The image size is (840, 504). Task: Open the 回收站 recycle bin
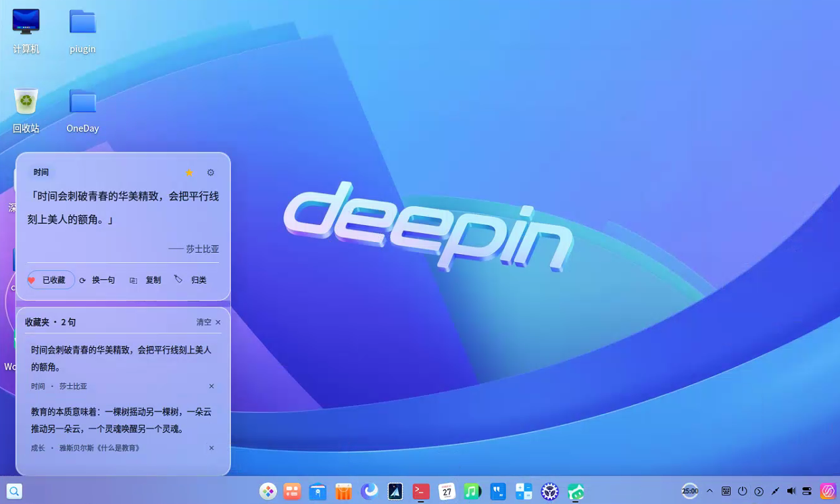click(26, 110)
